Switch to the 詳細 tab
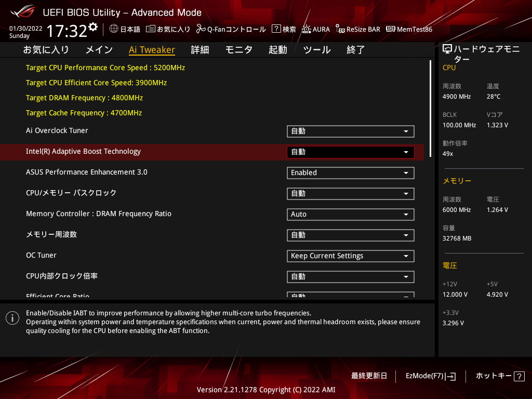This screenshot has height=399, width=532. coord(200,50)
